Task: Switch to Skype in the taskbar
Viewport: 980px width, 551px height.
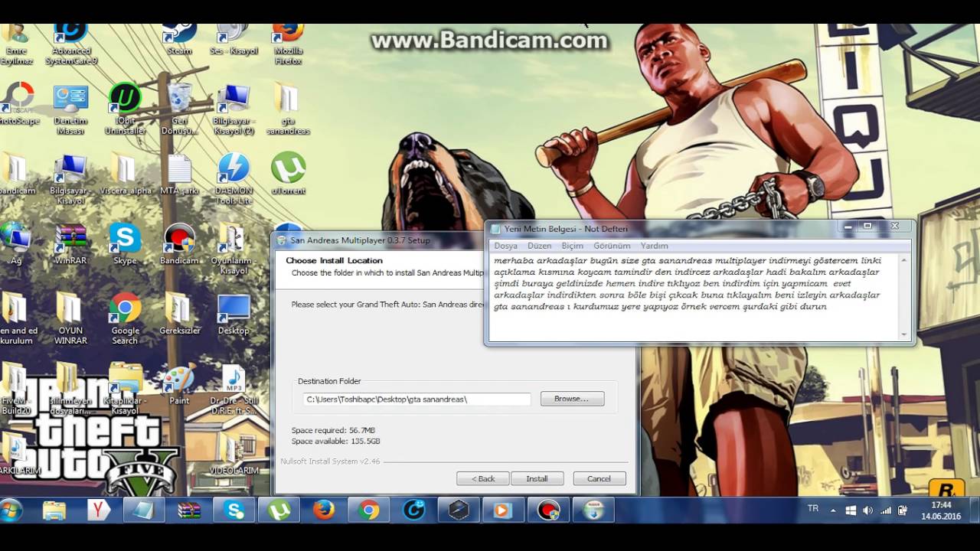Action: tap(234, 510)
